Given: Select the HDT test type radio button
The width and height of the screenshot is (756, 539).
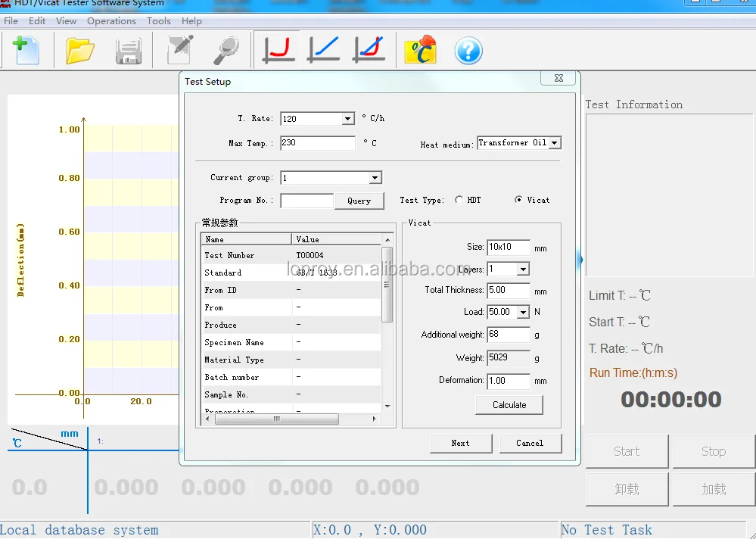Looking at the screenshot, I should click(x=459, y=200).
